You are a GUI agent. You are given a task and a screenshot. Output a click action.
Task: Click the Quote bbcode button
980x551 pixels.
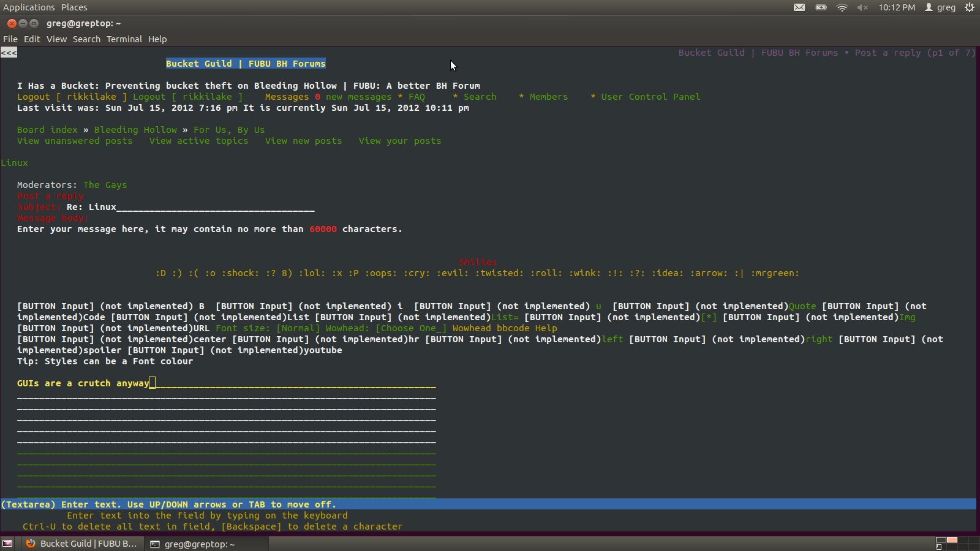(x=802, y=306)
